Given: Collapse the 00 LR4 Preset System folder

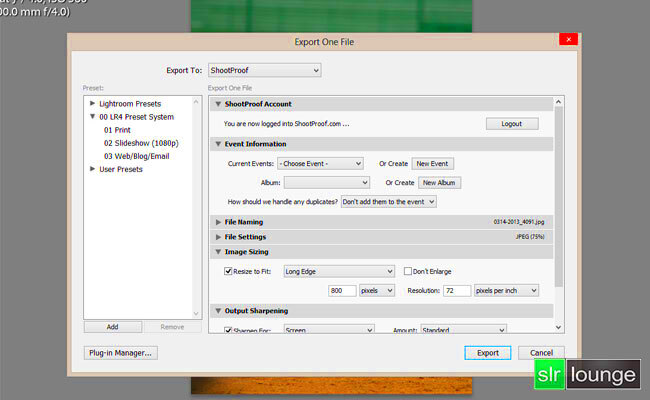Looking at the screenshot, I should (92, 116).
